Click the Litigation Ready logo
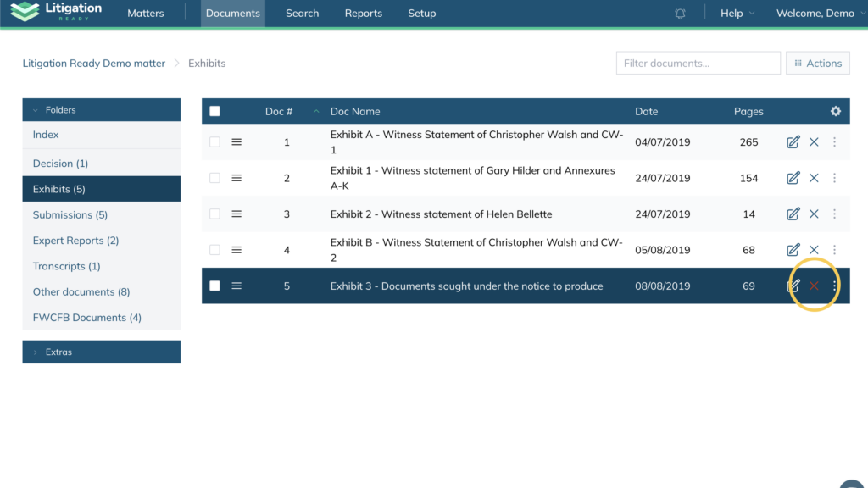 point(57,13)
